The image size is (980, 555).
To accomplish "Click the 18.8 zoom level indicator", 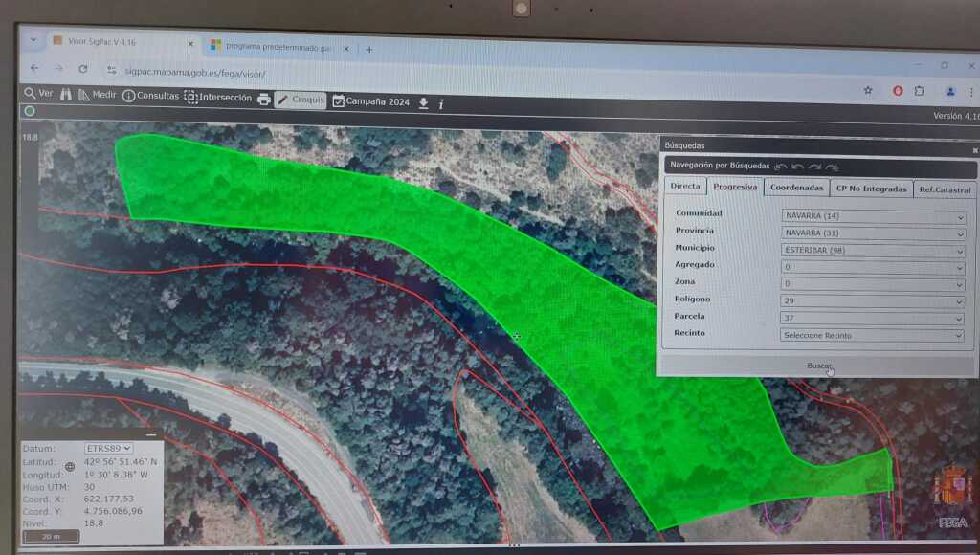I will tap(30, 138).
